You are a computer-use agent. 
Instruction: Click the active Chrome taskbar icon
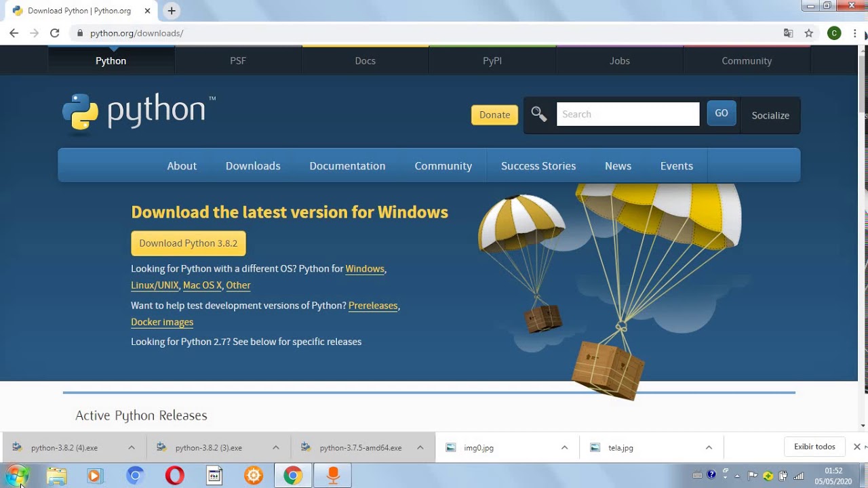coord(293,476)
